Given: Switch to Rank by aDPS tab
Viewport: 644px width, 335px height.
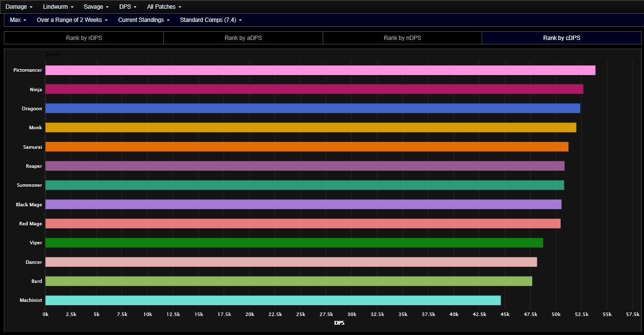Looking at the screenshot, I should point(243,38).
